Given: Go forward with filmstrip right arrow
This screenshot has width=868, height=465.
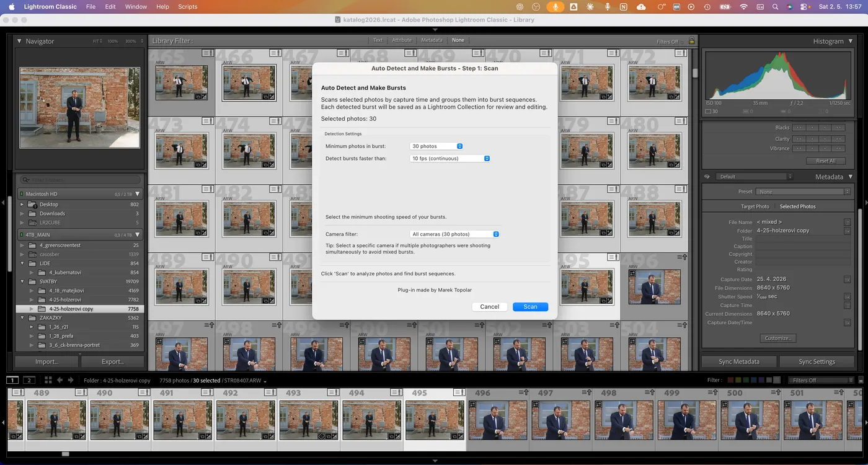Looking at the screenshot, I should coord(71,380).
